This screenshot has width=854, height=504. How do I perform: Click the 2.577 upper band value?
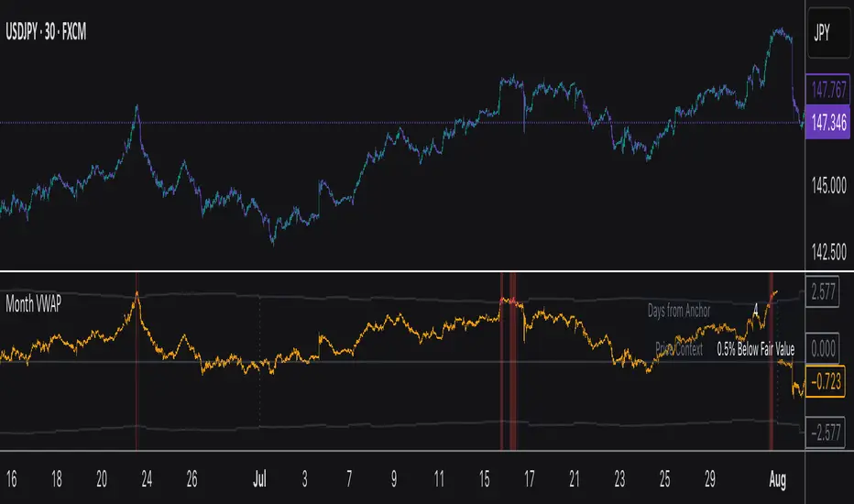823,292
